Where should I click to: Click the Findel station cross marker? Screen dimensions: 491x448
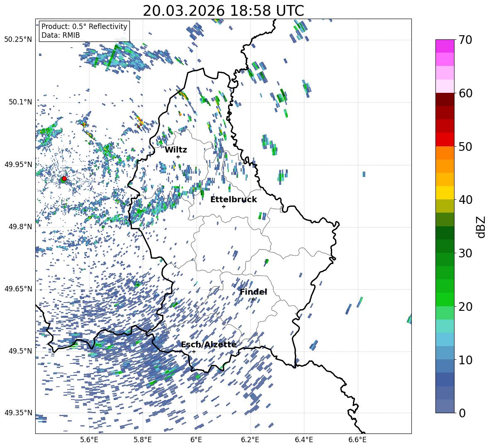pyautogui.click(x=253, y=299)
